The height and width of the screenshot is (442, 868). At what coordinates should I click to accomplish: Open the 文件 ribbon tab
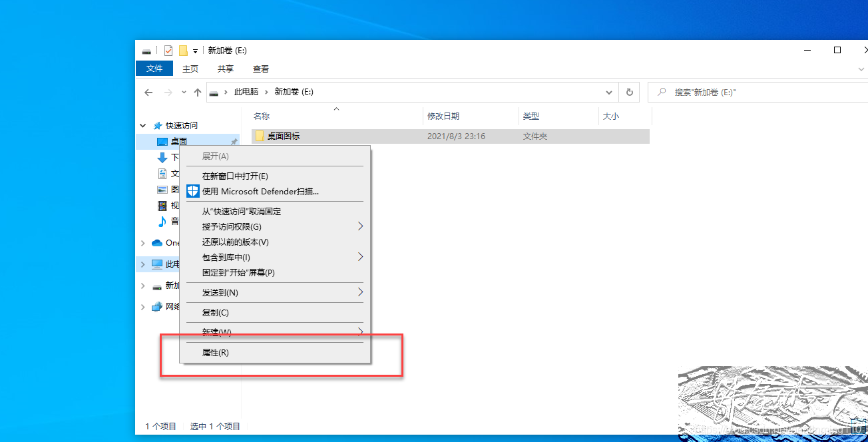pyautogui.click(x=154, y=69)
